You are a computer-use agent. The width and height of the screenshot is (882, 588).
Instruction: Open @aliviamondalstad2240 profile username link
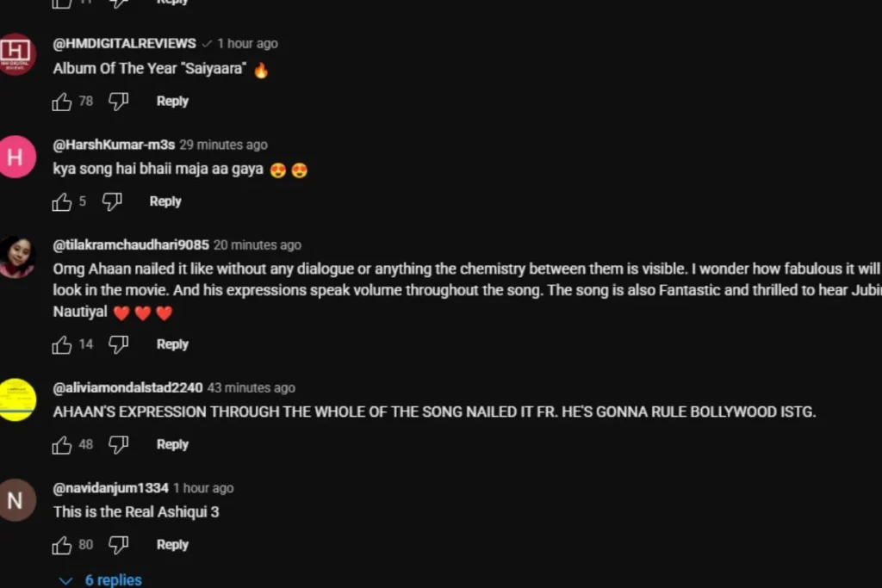pos(127,387)
